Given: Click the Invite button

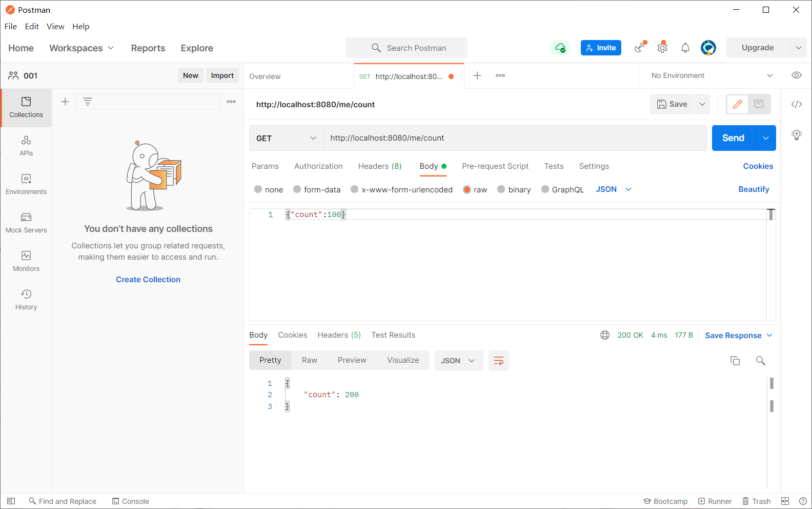Looking at the screenshot, I should point(601,48).
